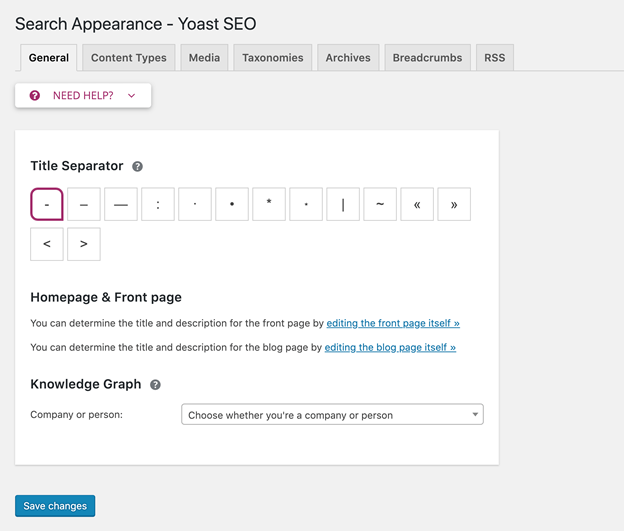624x531 pixels.
Task: Click the question mark icon in Need Help
Action: coord(35,96)
